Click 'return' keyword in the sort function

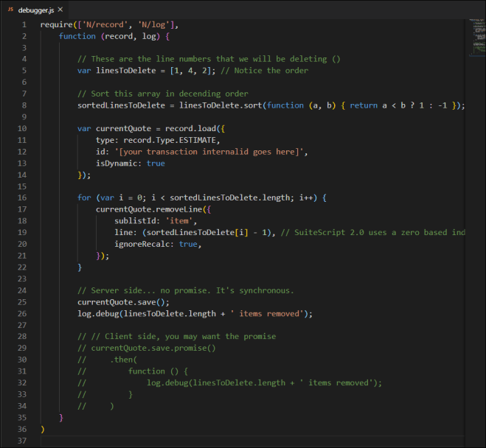364,105
